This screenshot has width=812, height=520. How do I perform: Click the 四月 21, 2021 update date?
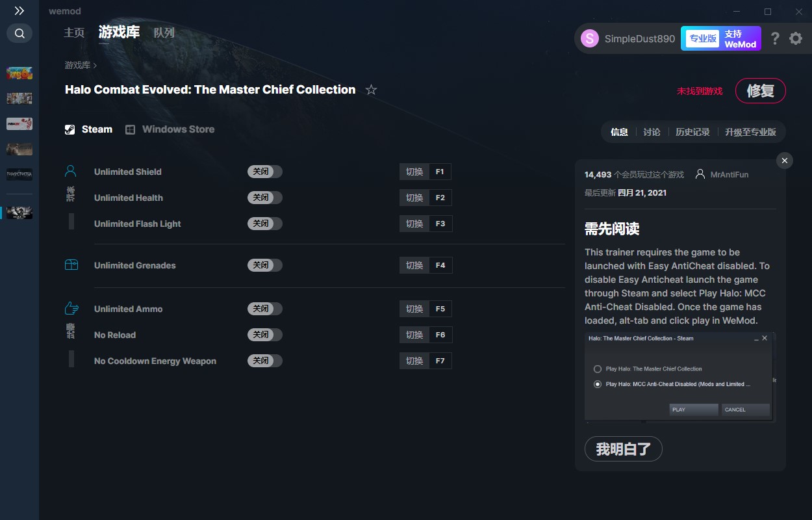coord(642,192)
